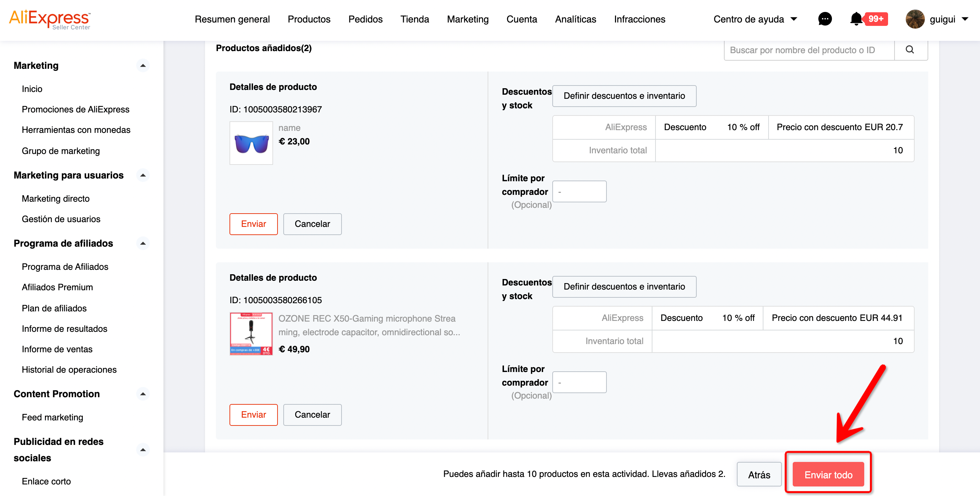Click the guigui profile avatar
This screenshot has height=496, width=980.
click(x=915, y=19)
